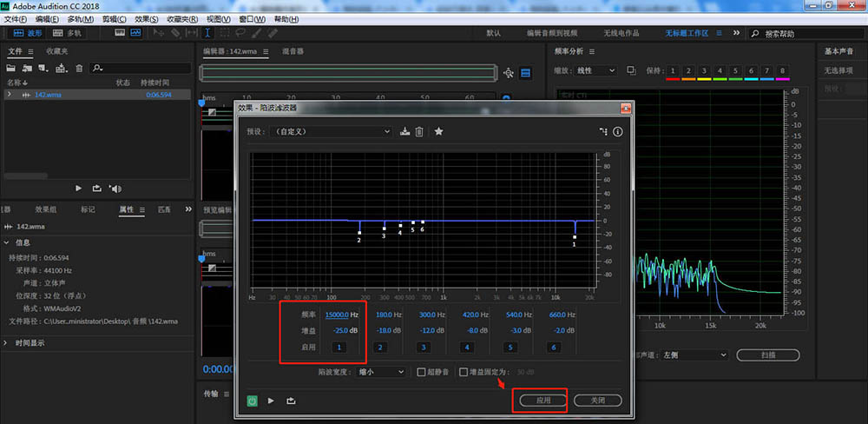Click notch point 2 on filter graph
868x424 pixels.
(359, 233)
